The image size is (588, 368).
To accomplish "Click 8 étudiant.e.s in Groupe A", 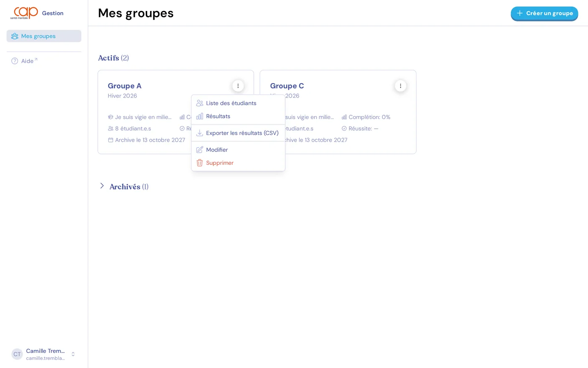I will coord(133,129).
